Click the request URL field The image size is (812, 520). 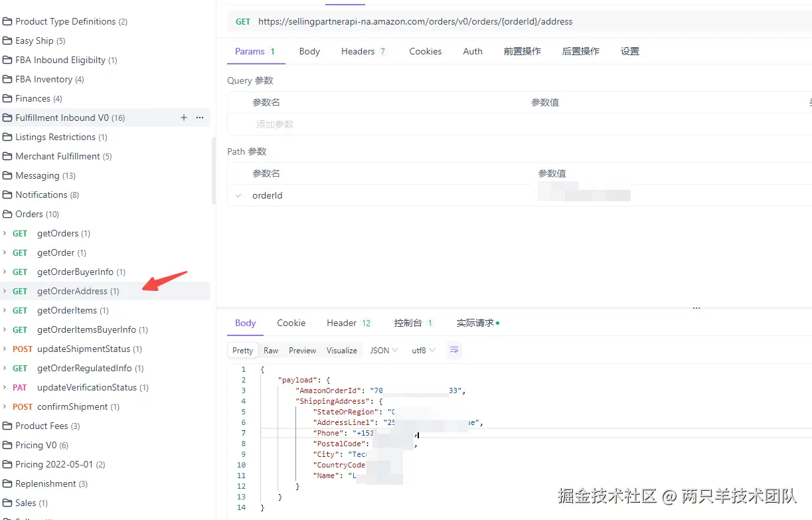pos(415,21)
